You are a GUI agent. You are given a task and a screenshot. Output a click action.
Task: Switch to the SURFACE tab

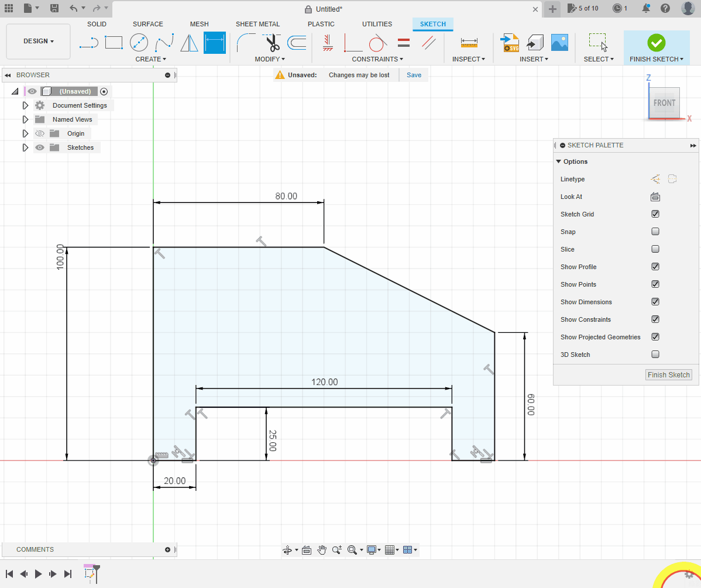point(147,24)
